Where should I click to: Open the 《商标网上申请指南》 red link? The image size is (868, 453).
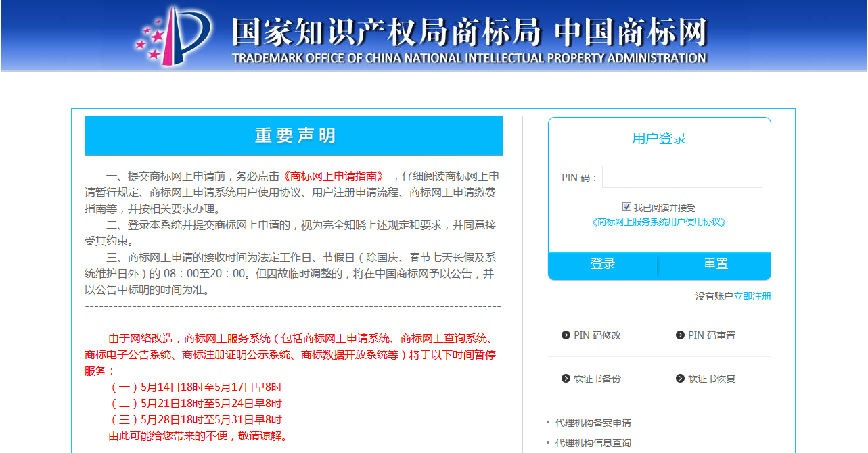(334, 176)
